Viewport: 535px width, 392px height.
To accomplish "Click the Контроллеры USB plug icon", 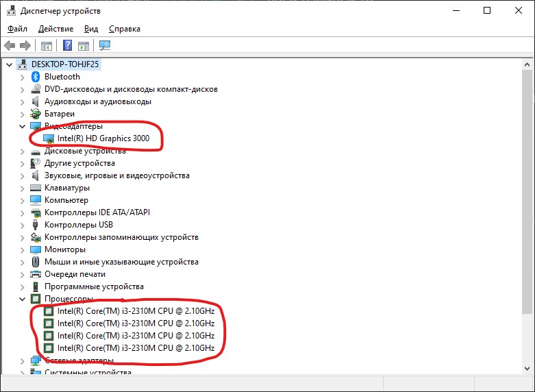I will click(35, 225).
